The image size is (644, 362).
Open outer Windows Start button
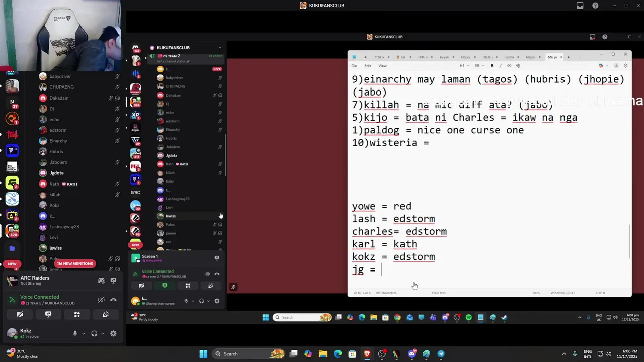203,354
